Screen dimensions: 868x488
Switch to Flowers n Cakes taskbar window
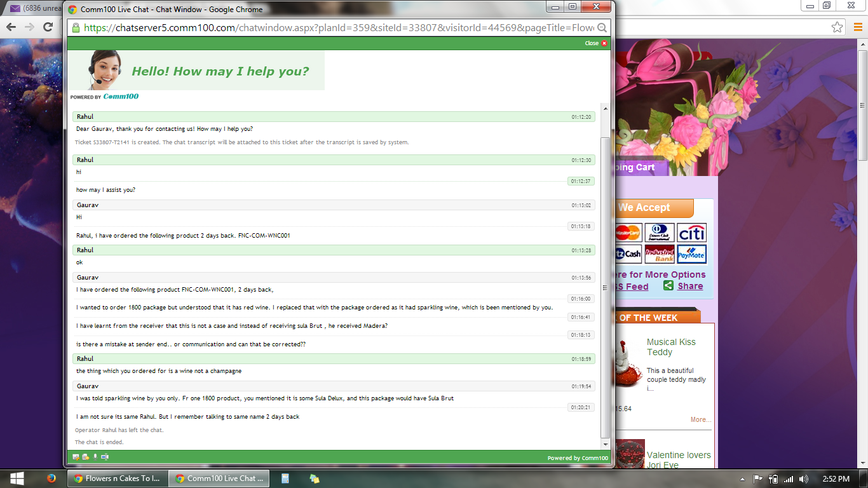pyautogui.click(x=117, y=478)
